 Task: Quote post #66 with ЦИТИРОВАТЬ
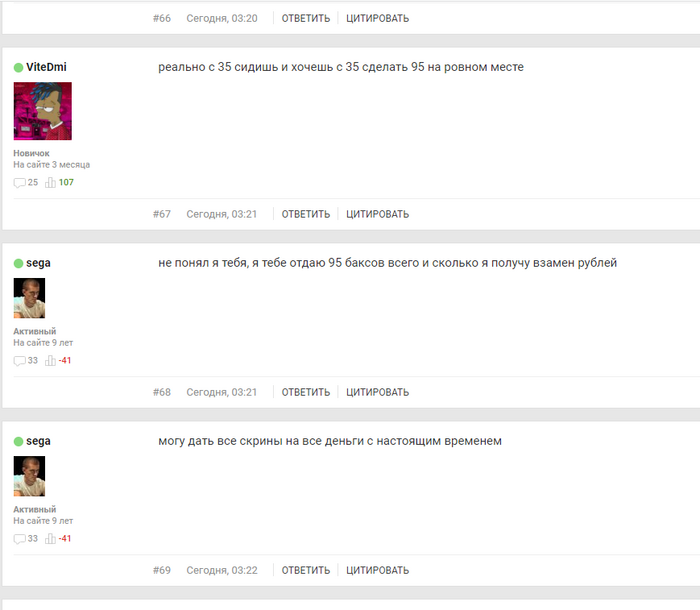click(x=378, y=18)
